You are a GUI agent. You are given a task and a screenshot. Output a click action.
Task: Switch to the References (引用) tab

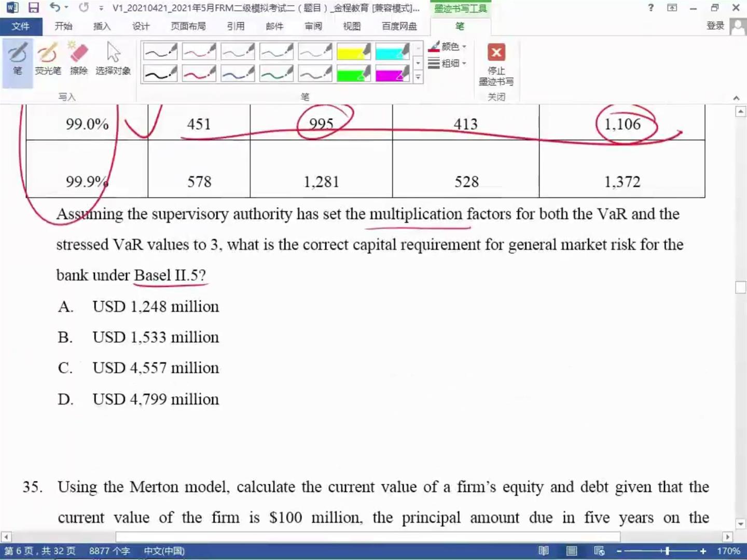pyautogui.click(x=236, y=26)
